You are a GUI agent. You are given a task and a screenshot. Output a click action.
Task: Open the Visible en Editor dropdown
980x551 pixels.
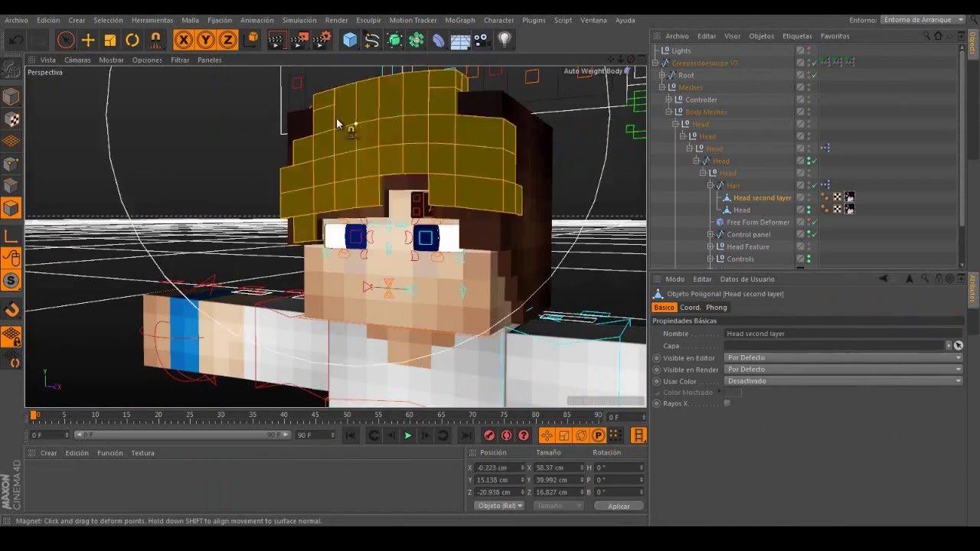click(843, 357)
